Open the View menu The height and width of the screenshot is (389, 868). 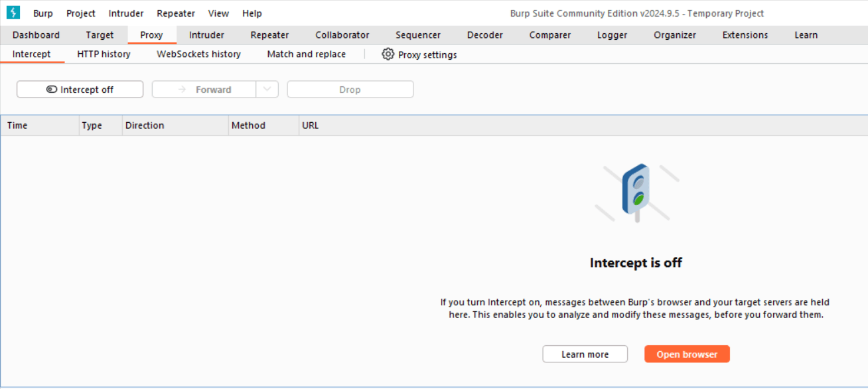coord(218,13)
